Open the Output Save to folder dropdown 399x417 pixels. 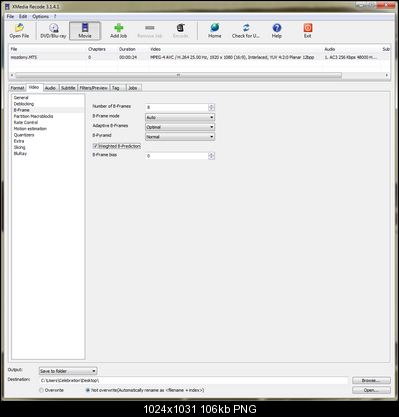(68, 371)
